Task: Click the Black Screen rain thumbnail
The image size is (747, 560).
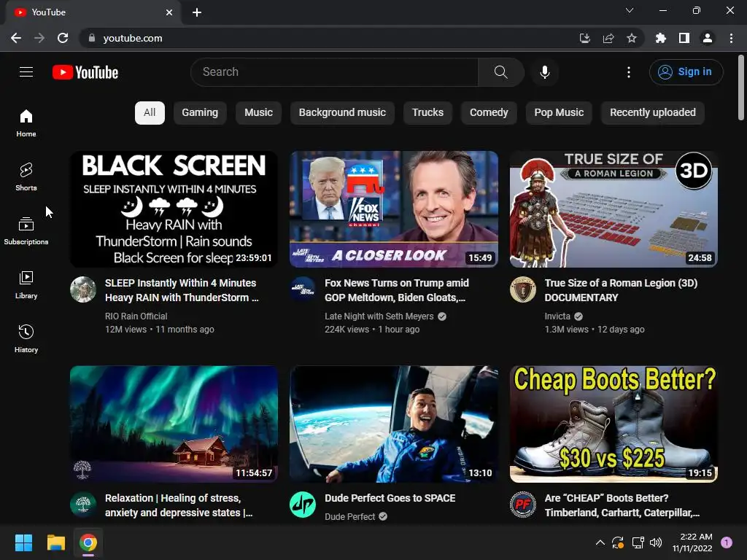Action: (x=174, y=209)
